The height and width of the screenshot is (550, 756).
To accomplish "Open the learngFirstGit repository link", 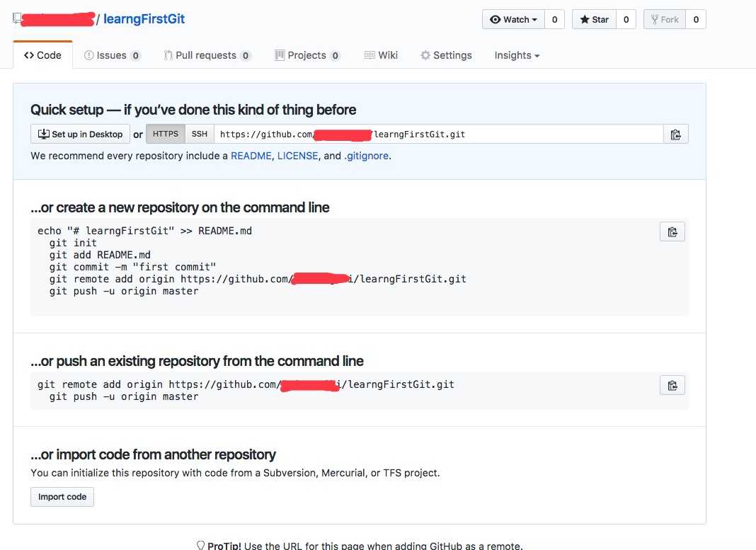I will (144, 19).
